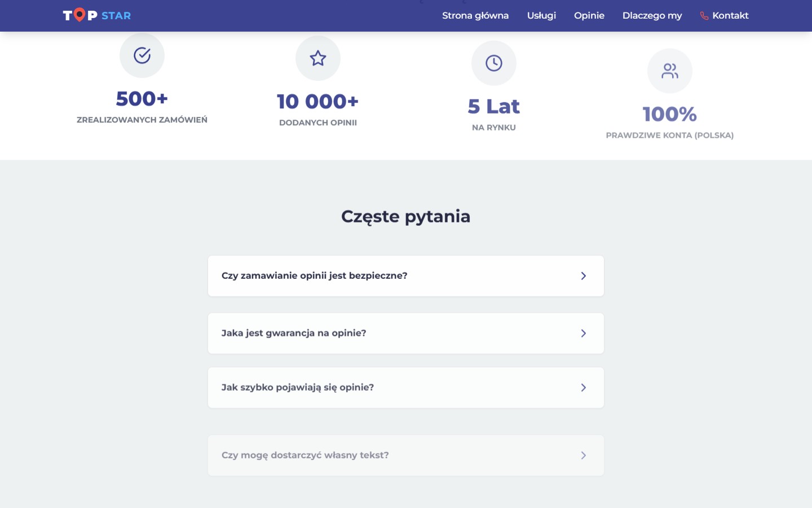Click chevron arrow in the bezpieczne question row
Screen dimensions: 812x508
pos(584,276)
